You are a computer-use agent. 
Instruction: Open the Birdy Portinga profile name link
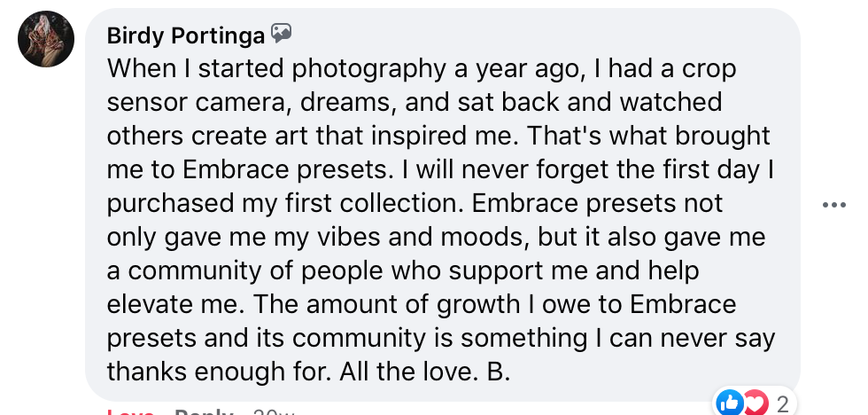(185, 35)
